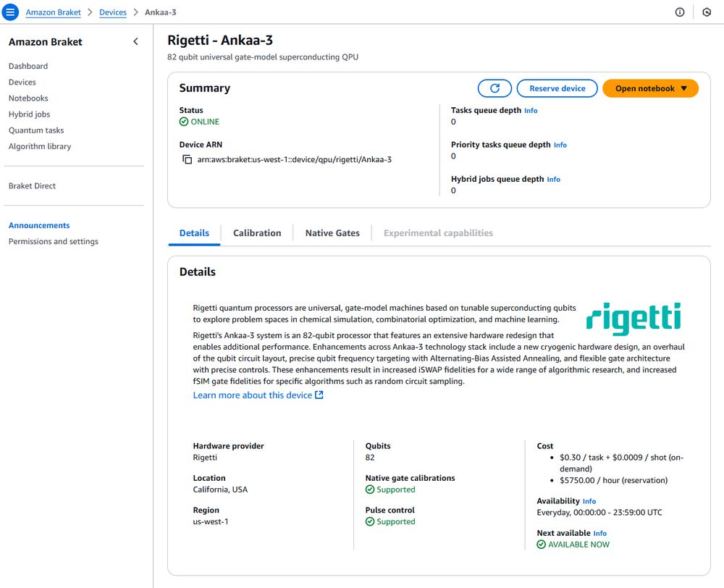Click Info next to Tasks queue depth

coord(531,111)
